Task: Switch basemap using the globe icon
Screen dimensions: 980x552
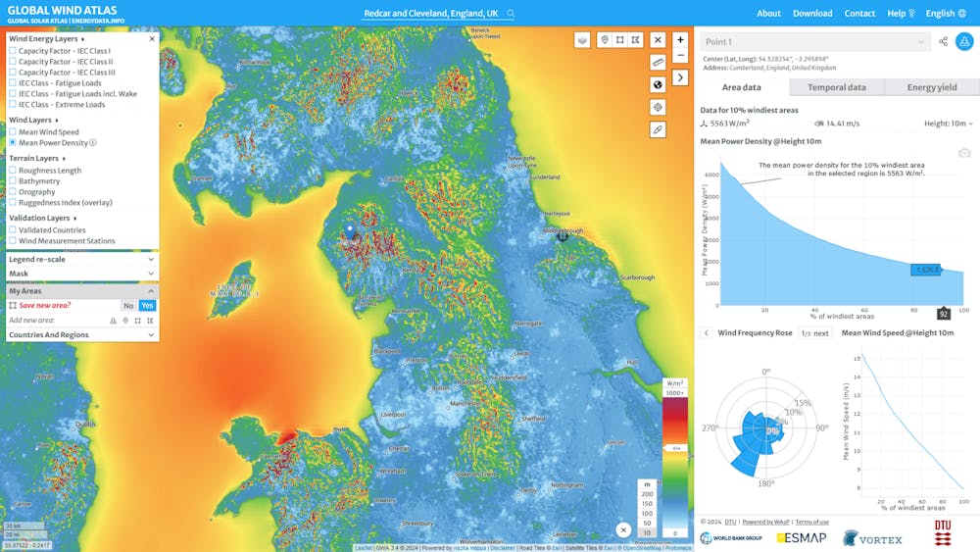Action: coord(658,85)
